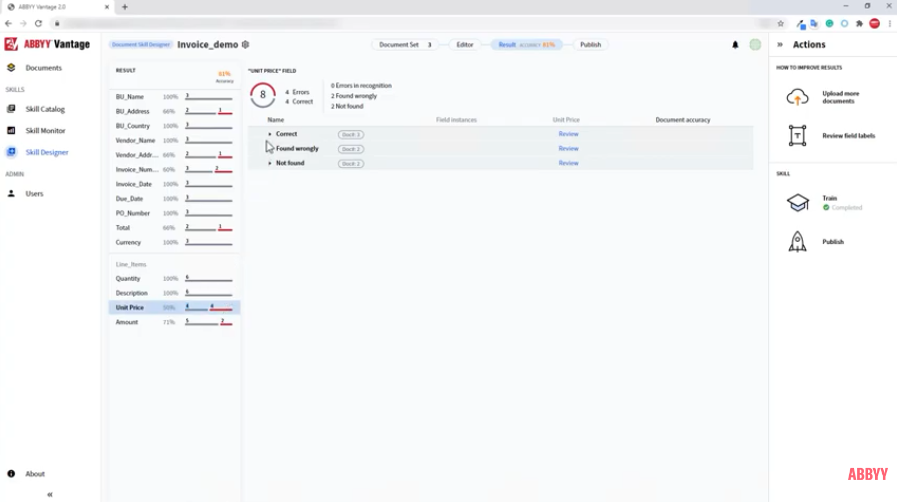Click the Upload more documents label
897x502 pixels.
(x=840, y=97)
